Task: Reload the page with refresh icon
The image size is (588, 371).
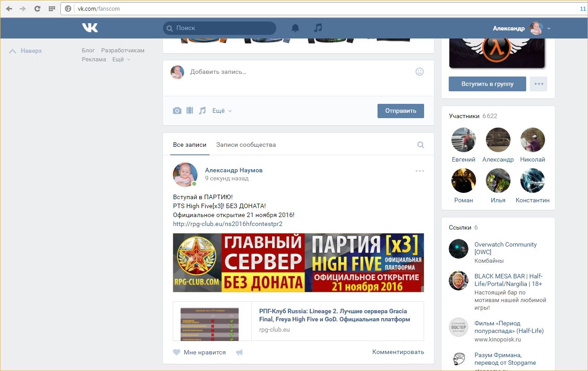Action: 37,9
